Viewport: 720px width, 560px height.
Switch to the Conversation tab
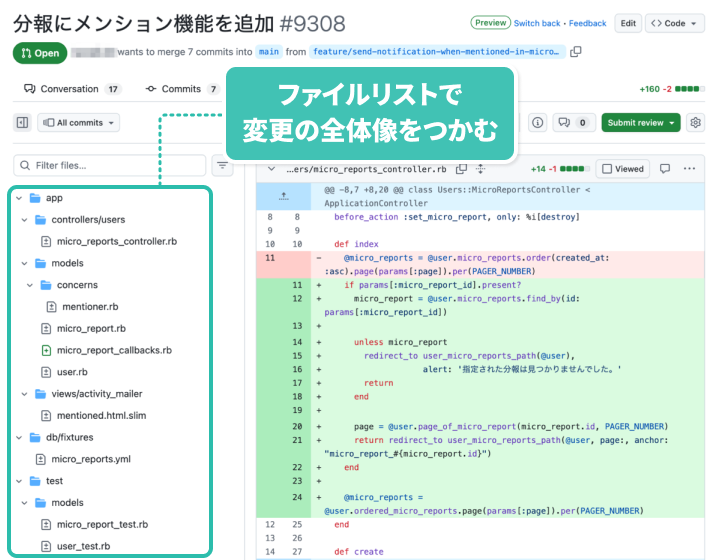coord(70,89)
